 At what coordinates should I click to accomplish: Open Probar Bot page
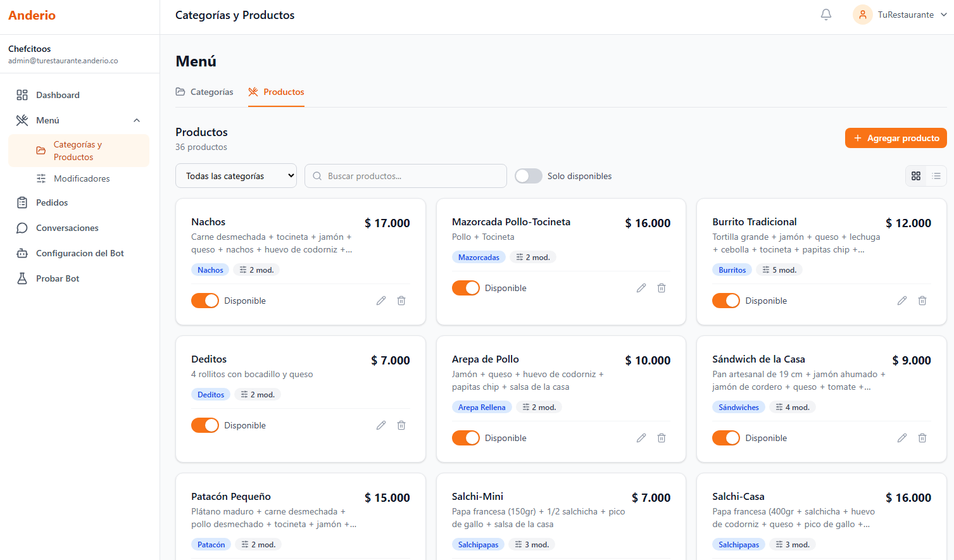point(78,278)
